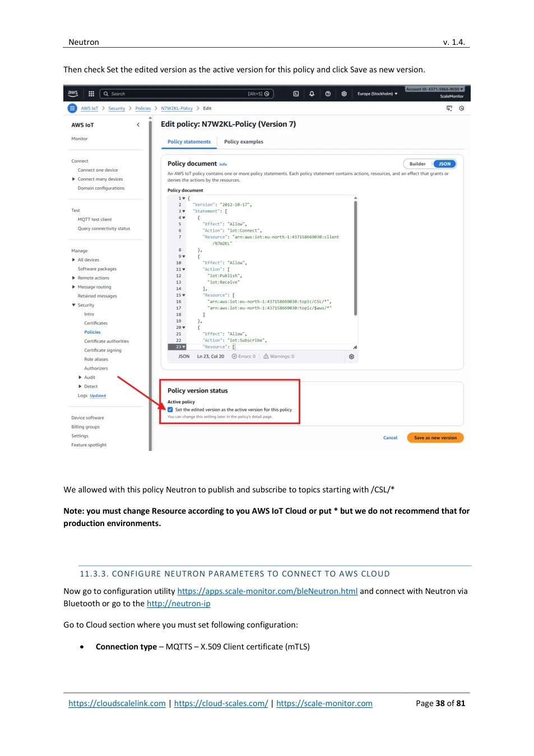Image resolution: width=534 pixels, height=756 pixels.
Task: Expand Message routing in sidebar
Action: coord(73,287)
